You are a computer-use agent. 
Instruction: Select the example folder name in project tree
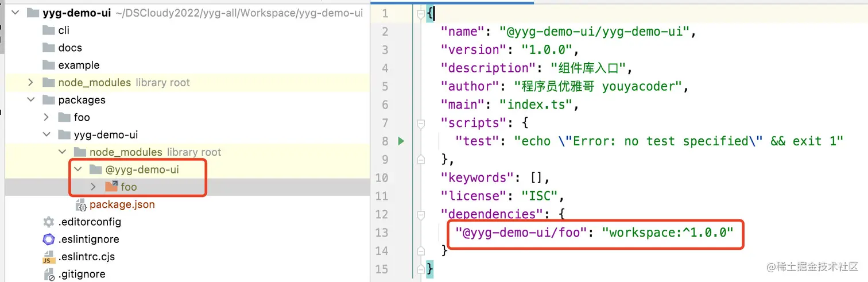[x=79, y=65]
